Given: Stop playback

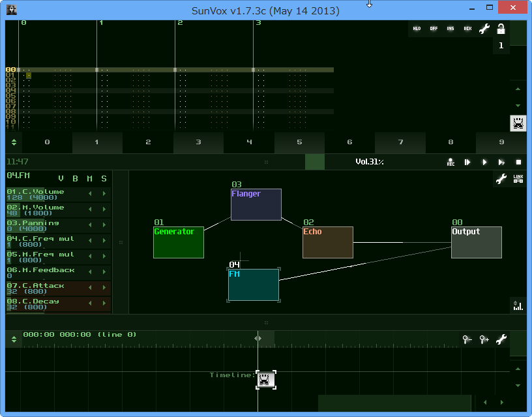Looking at the screenshot, I should pos(518,162).
